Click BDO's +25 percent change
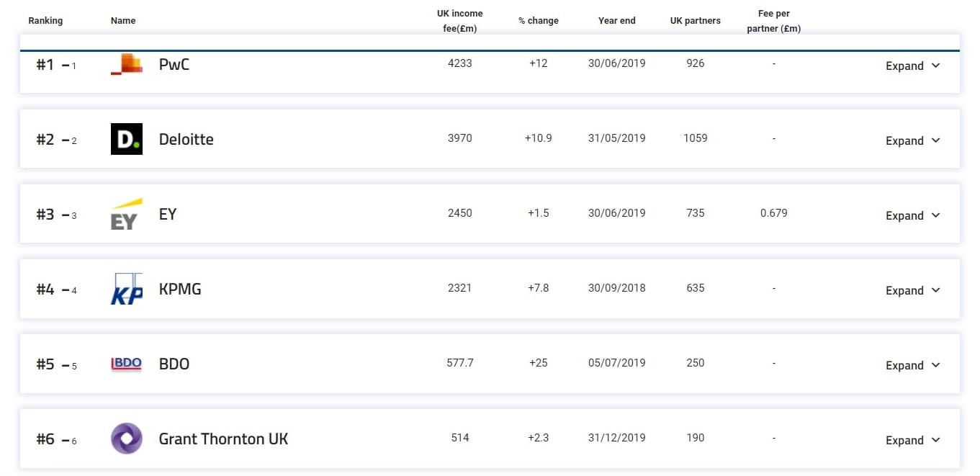Screen dimensions: 980x476 pyautogui.click(x=539, y=362)
